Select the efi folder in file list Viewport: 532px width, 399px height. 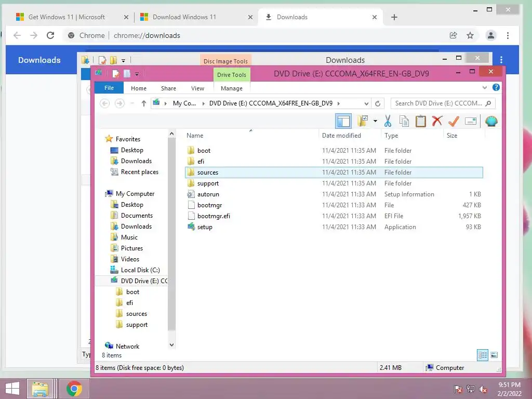point(201,162)
